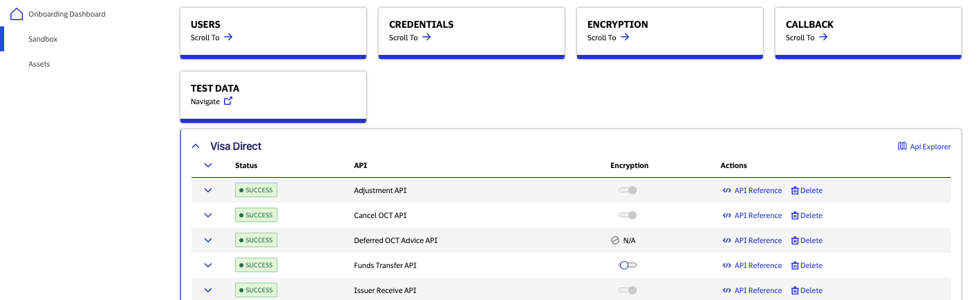Toggle encryption for Funds Transfer API
This screenshot has height=300, width=980.
click(x=628, y=265)
